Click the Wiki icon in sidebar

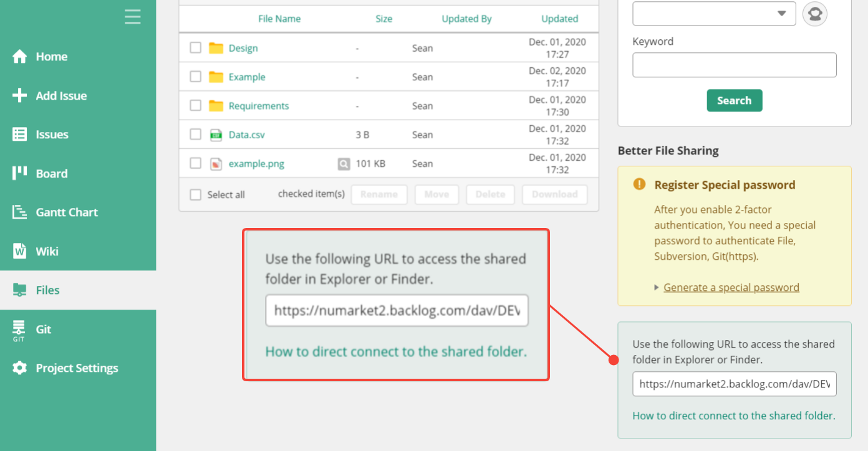pyautogui.click(x=19, y=251)
